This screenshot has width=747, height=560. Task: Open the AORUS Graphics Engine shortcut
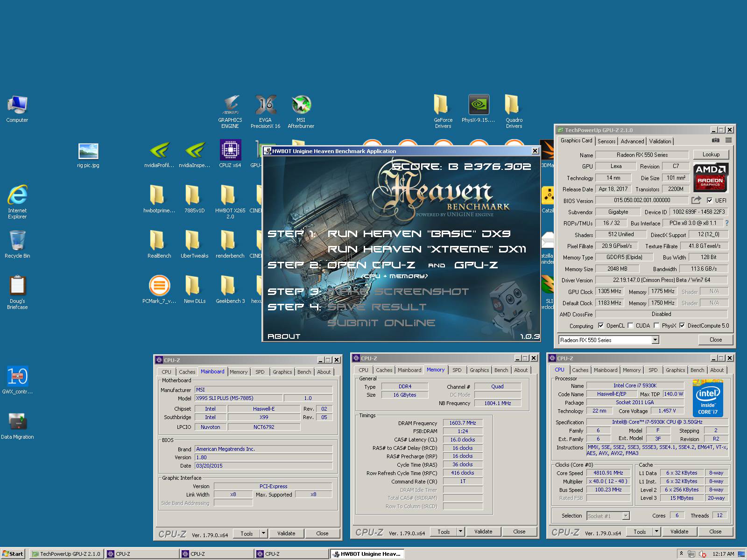(x=230, y=112)
